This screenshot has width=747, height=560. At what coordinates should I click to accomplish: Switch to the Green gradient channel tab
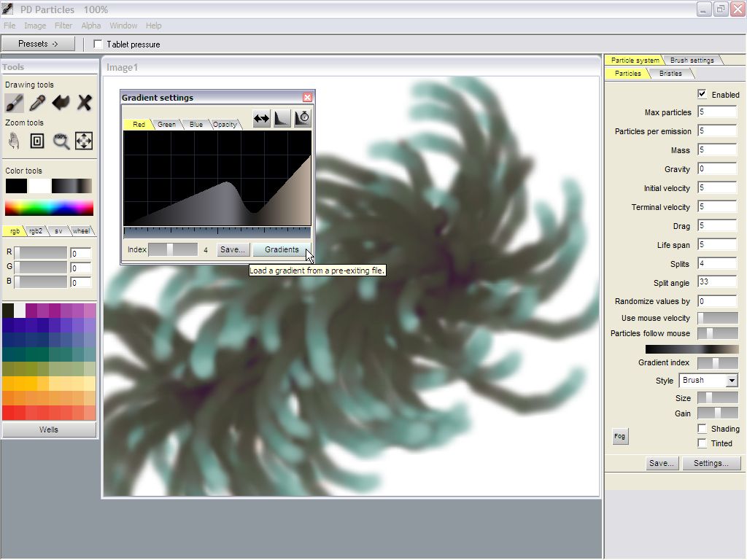(x=166, y=125)
